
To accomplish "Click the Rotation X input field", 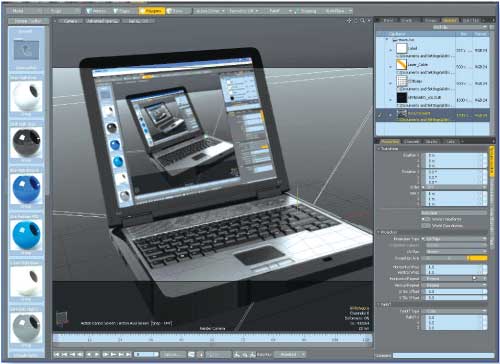I will click(455, 172).
